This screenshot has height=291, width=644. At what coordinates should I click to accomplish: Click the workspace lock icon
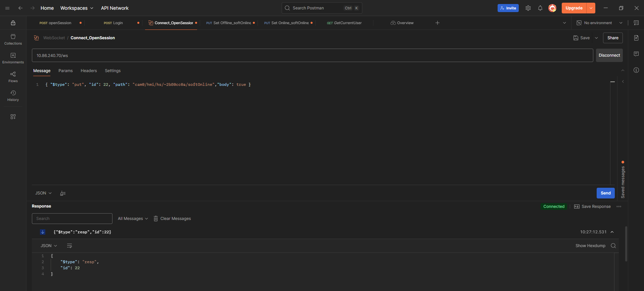[13, 23]
